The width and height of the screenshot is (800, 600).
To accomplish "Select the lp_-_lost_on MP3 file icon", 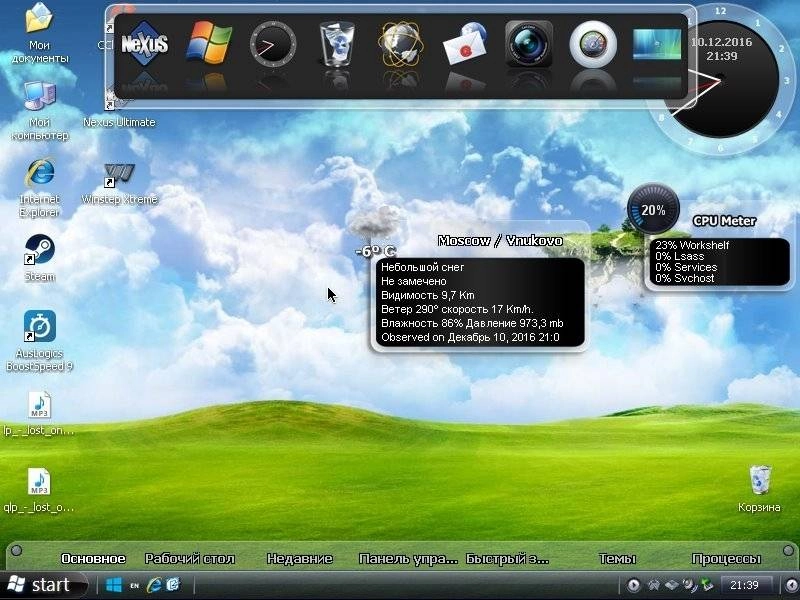I will coord(39,414).
